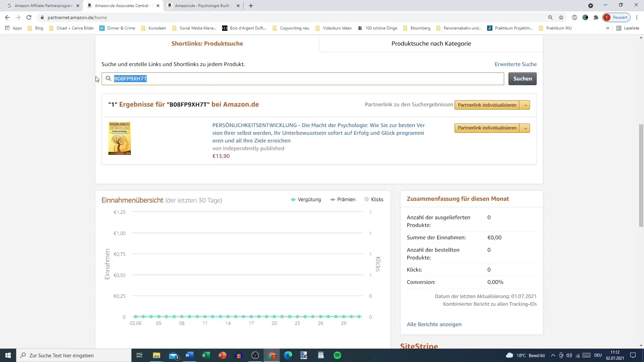Viewport: 644px width, 362px height.
Task: Click Erweiterte Suche link
Action: (x=516, y=64)
